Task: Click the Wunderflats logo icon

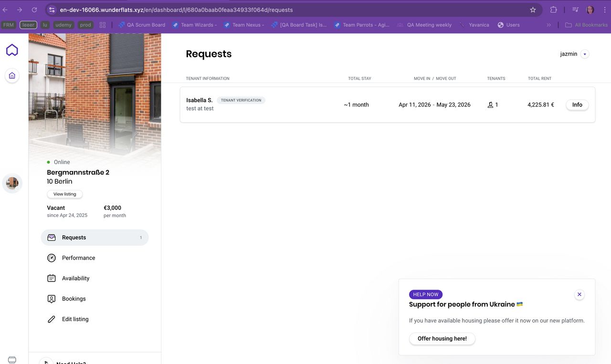Action: [x=12, y=50]
